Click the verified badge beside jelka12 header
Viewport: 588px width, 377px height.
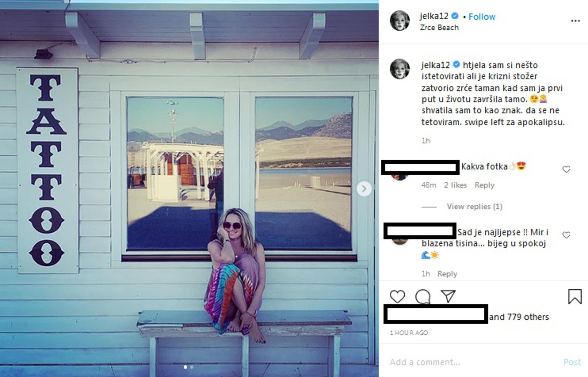(455, 16)
